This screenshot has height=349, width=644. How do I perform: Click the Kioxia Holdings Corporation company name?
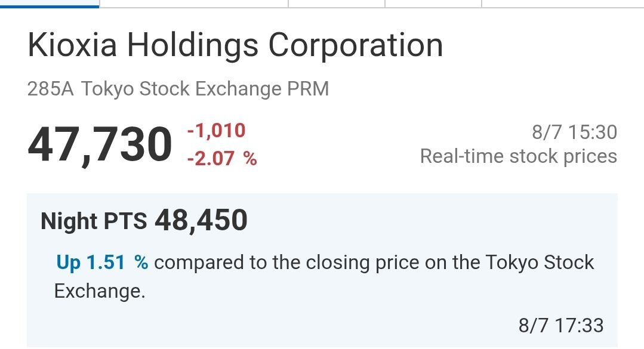tap(235, 46)
